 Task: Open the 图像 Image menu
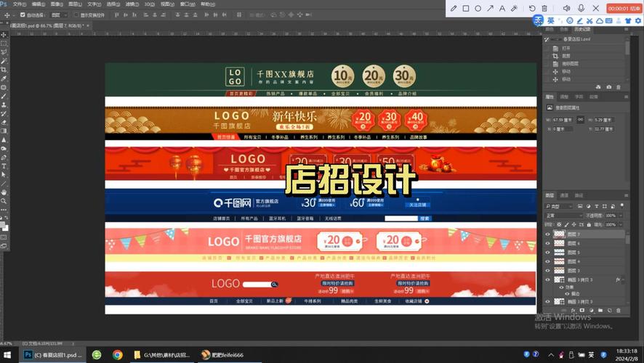(57, 4)
